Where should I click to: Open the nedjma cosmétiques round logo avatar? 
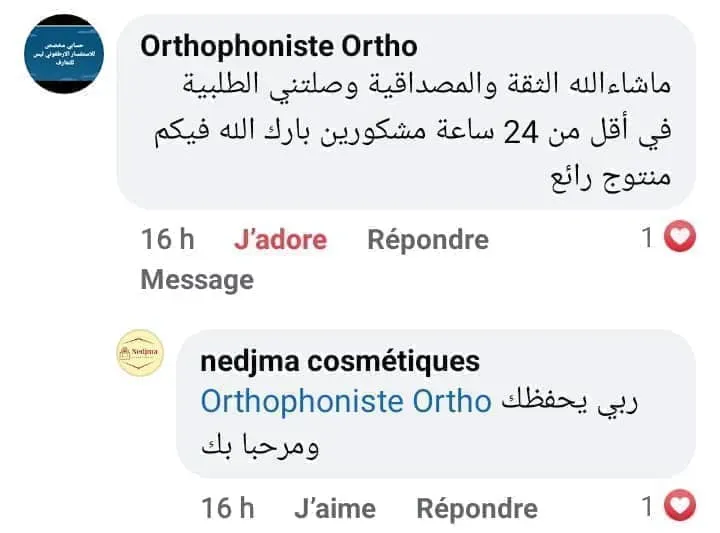(x=140, y=353)
